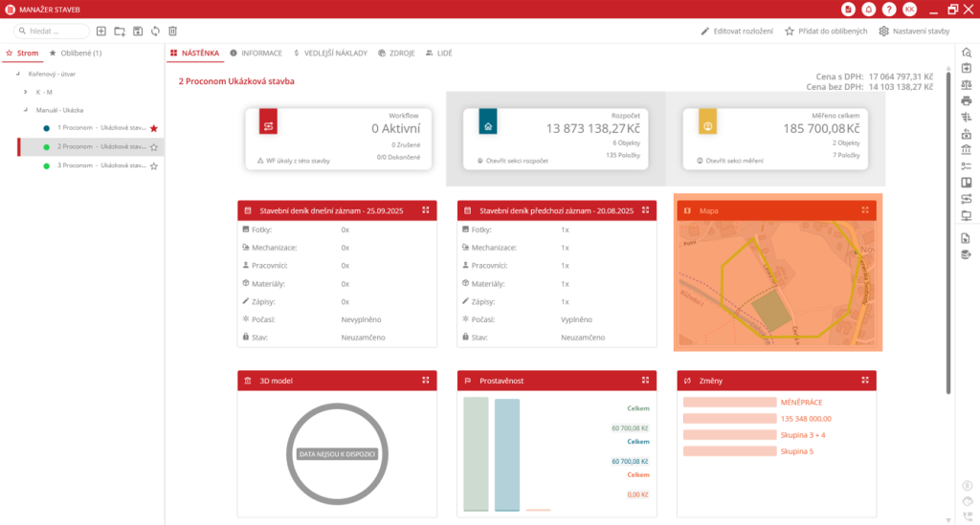Click the Editovat rozložení button
Viewport: 980px width, 525px height.
(x=736, y=32)
